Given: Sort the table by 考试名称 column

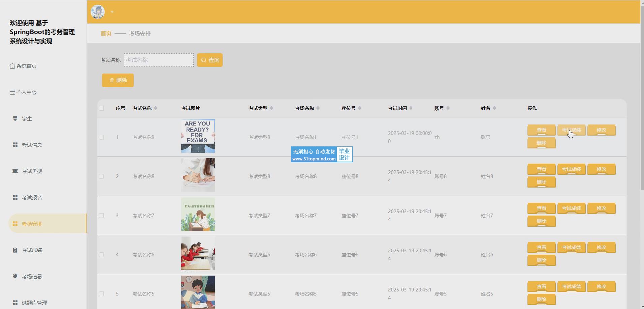Looking at the screenshot, I should pyautogui.click(x=155, y=108).
